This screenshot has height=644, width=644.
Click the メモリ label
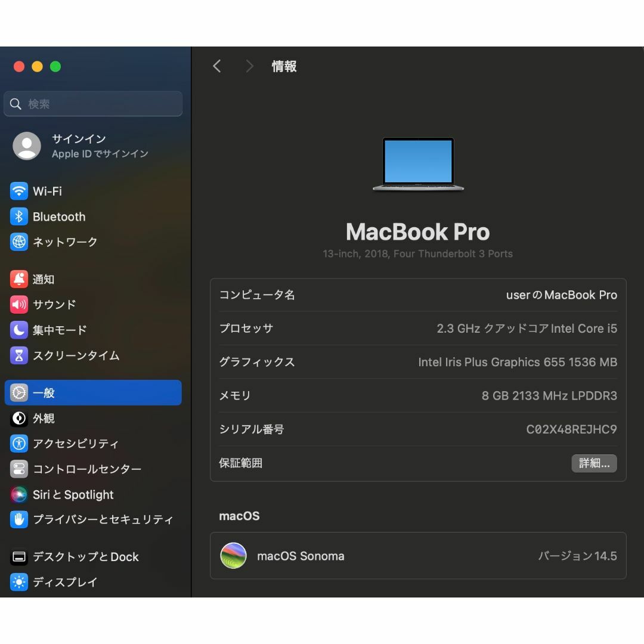235,395
